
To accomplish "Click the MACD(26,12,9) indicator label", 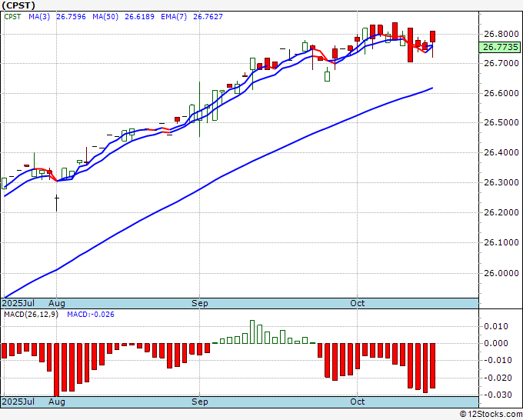I will point(31,315).
